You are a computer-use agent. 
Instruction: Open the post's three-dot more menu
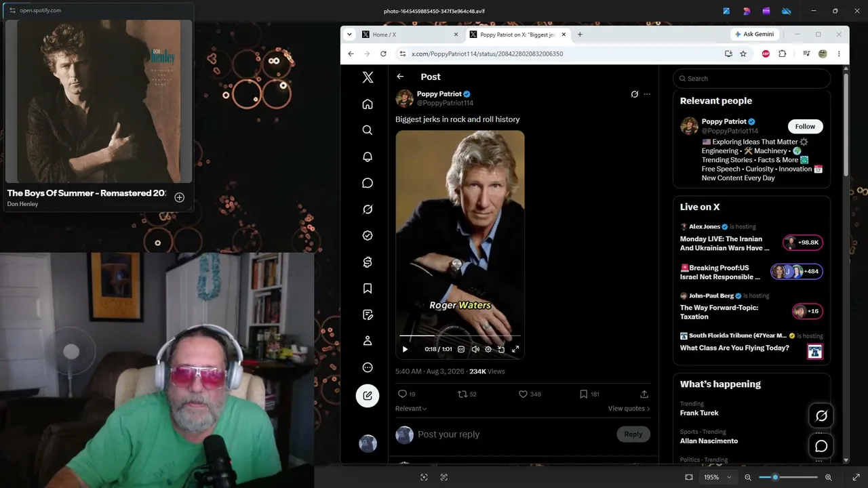[647, 94]
